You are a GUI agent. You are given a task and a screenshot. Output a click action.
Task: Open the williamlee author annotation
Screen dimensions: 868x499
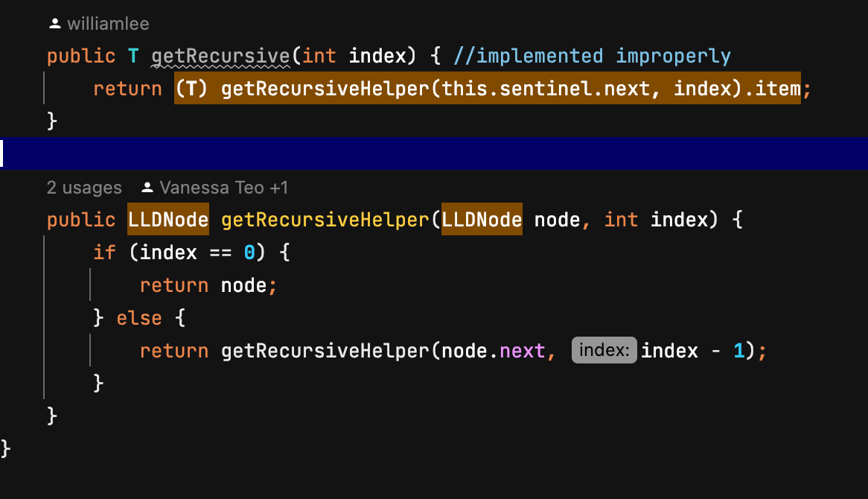coord(108,24)
